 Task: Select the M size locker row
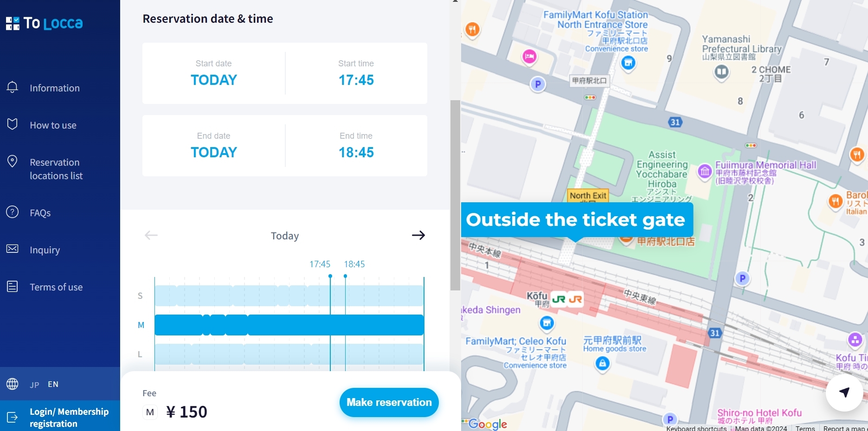pyautogui.click(x=289, y=325)
